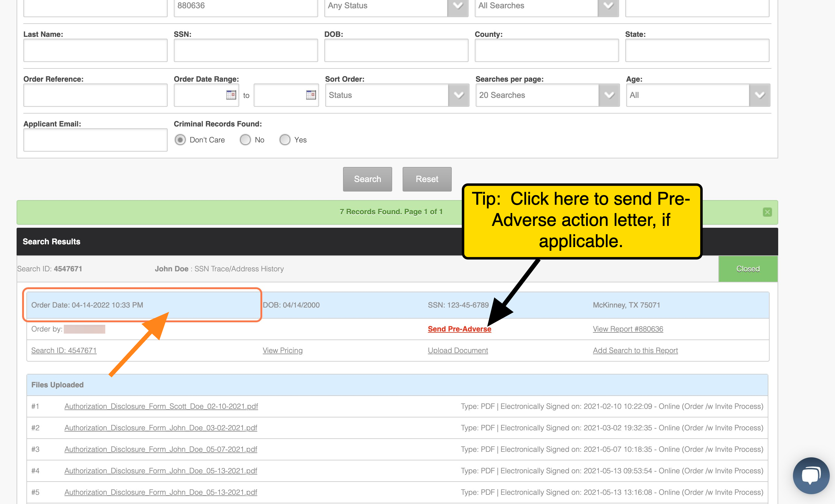
Task: Open file #4 John_Doe_05-13-2021.pdf
Action: click(161, 471)
